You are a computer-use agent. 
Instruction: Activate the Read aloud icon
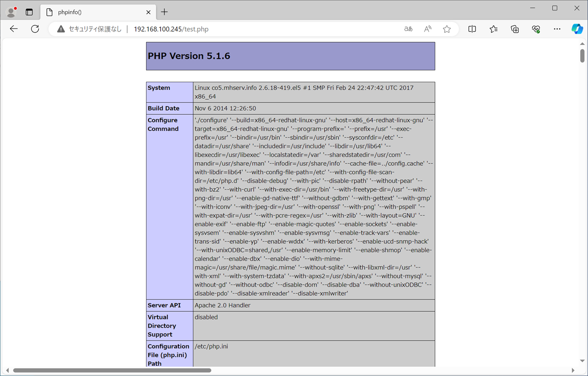(x=427, y=29)
